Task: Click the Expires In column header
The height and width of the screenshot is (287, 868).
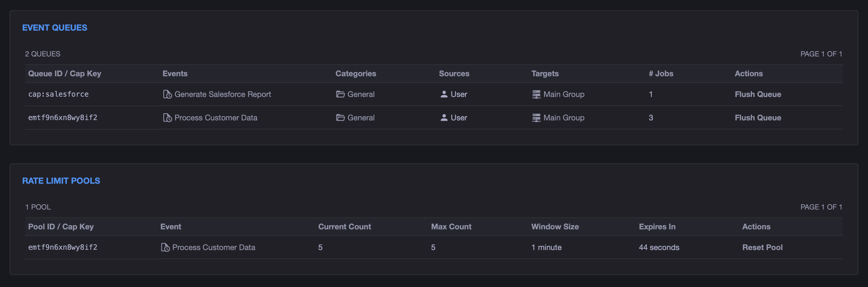Action: (x=657, y=227)
